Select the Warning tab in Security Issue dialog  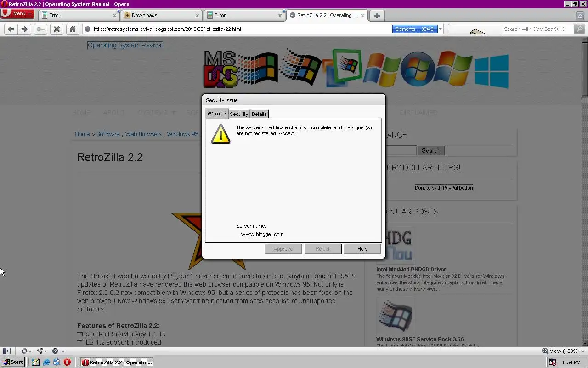(x=216, y=114)
